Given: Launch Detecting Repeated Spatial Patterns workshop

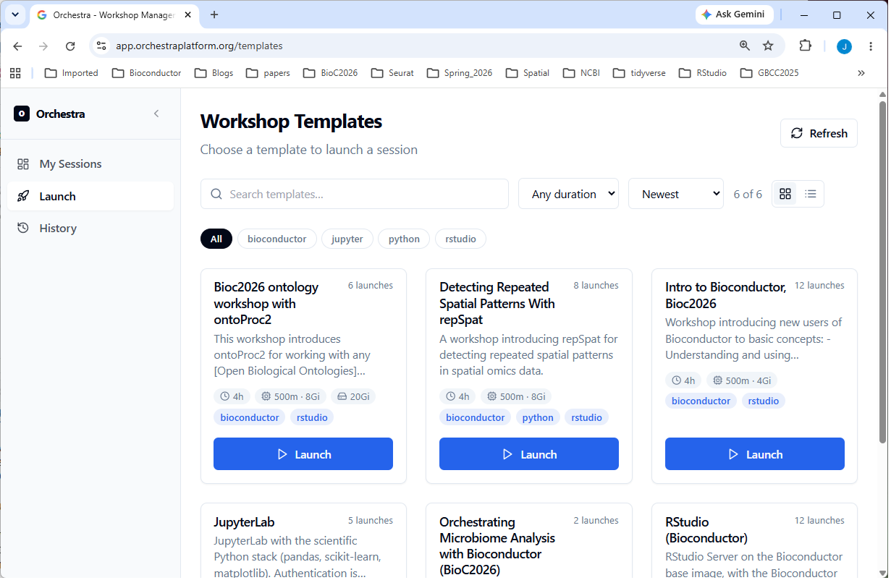Looking at the screenshot, I should point(529,454).
